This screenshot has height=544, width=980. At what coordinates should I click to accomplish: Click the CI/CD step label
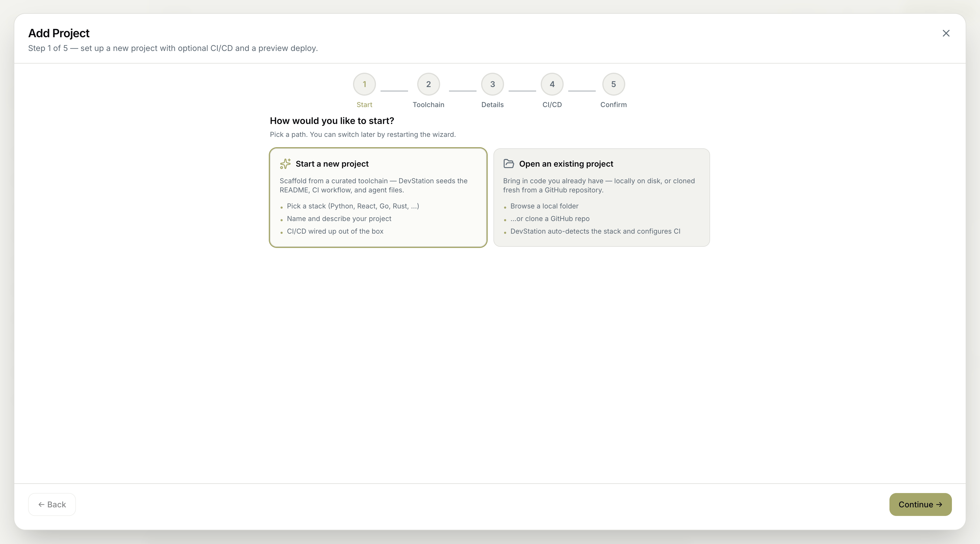tap(552, 105)
